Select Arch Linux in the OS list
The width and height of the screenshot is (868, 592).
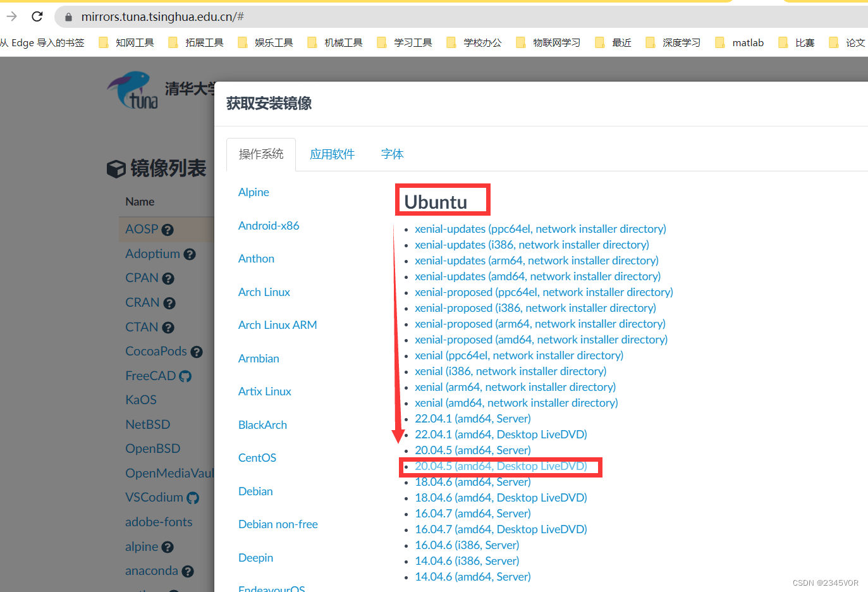pyautogui.click(x=264, y=292)
